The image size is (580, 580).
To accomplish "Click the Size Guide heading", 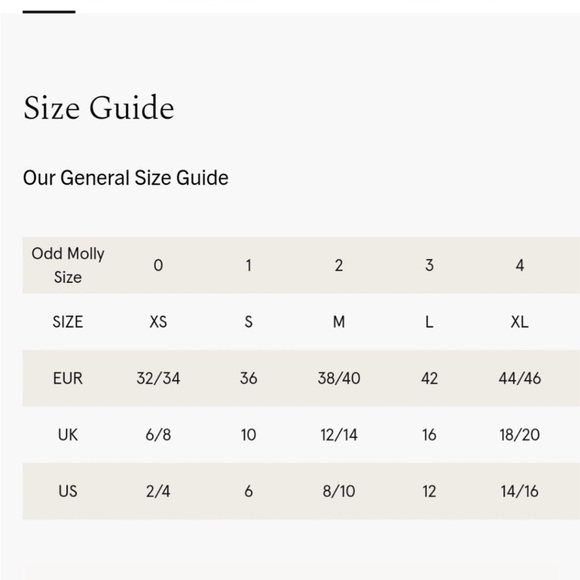I will click(98, 108).
